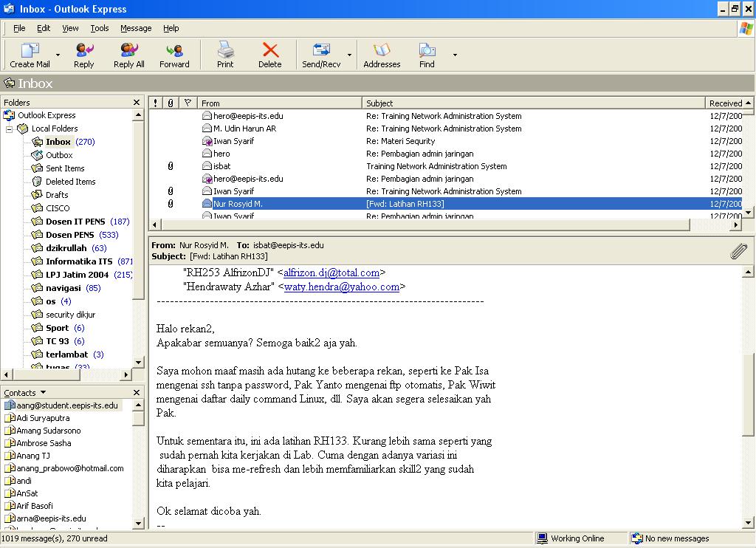Click the Working Online status icon

(x=542, y=538)
